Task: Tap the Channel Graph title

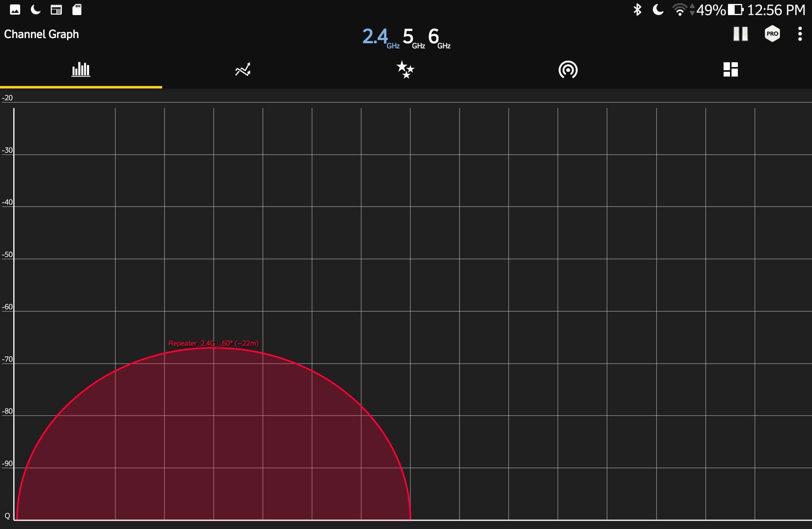Action: pos(42,34)
